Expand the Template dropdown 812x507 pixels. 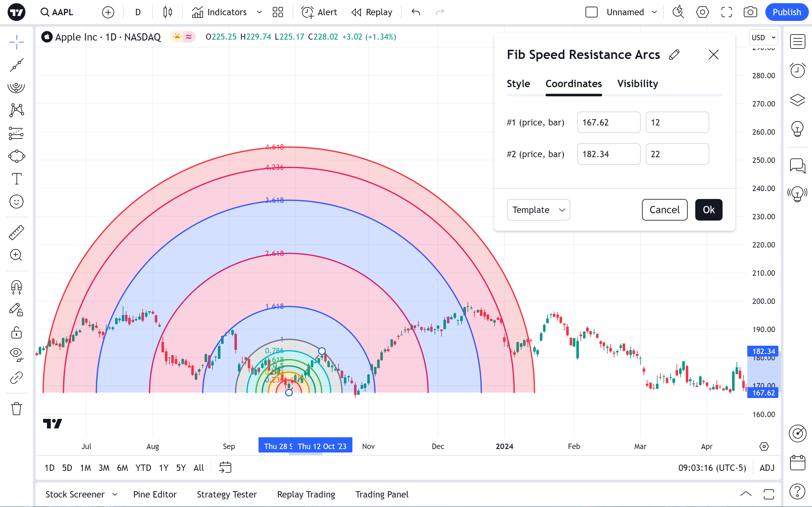pyautogui.click(x=538, y=210)
